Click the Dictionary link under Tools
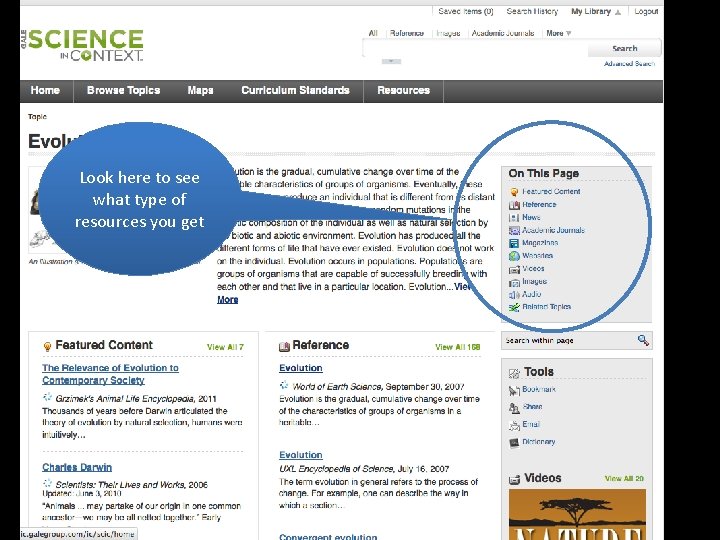 (x=539, y=441)
